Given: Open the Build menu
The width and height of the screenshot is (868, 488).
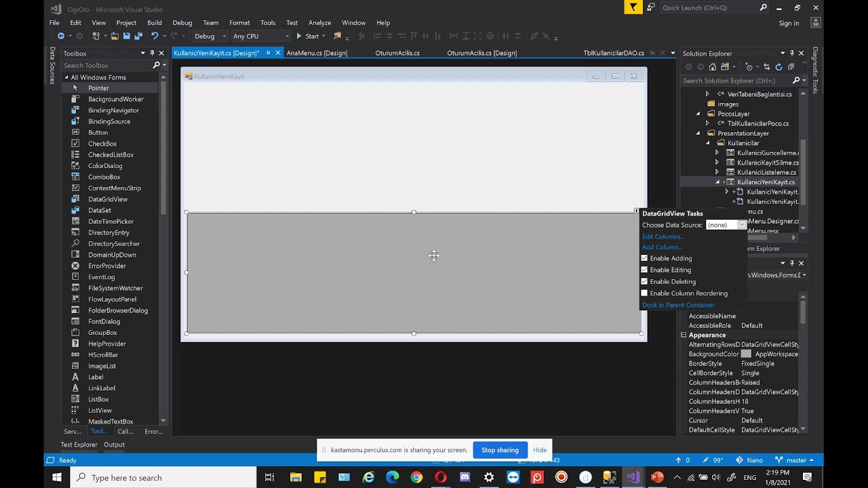Looking at the screenshot, I should (x=155, y=22).
